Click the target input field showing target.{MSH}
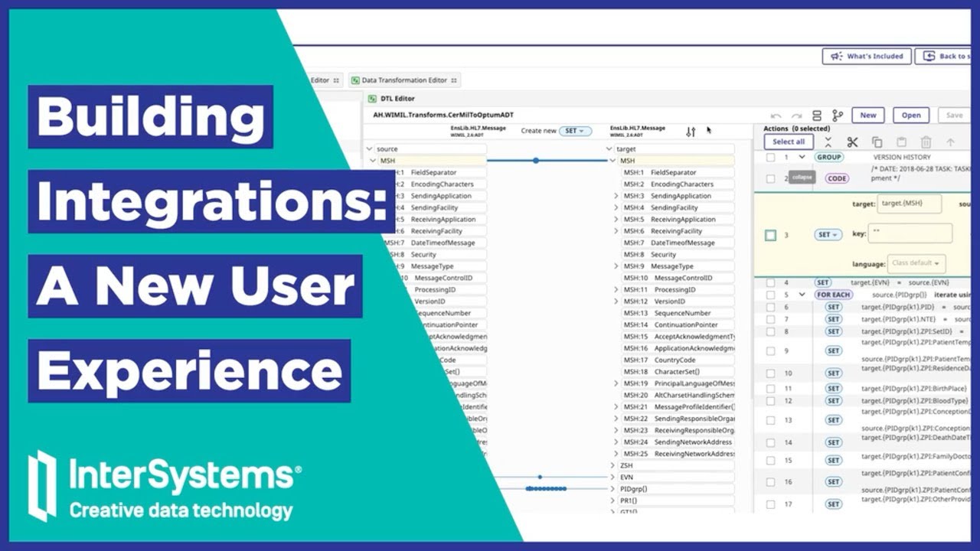 pos(910,204)
